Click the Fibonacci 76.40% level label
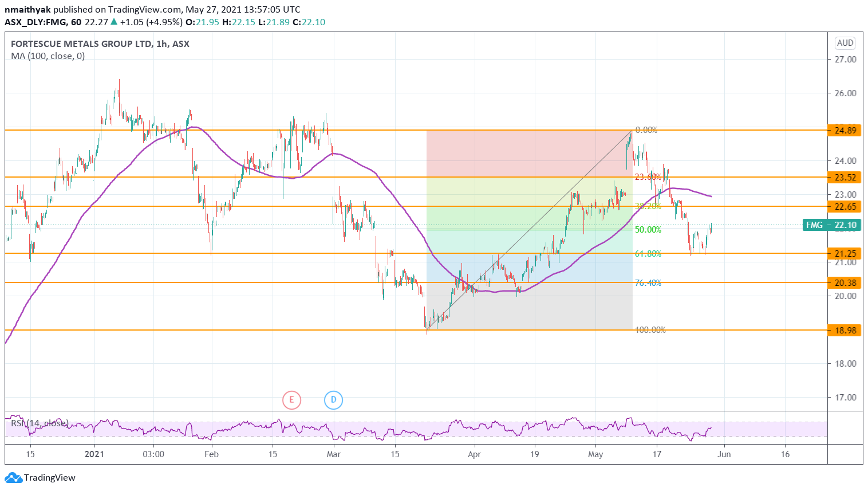 pyautogui.click(x=648, y=282)
